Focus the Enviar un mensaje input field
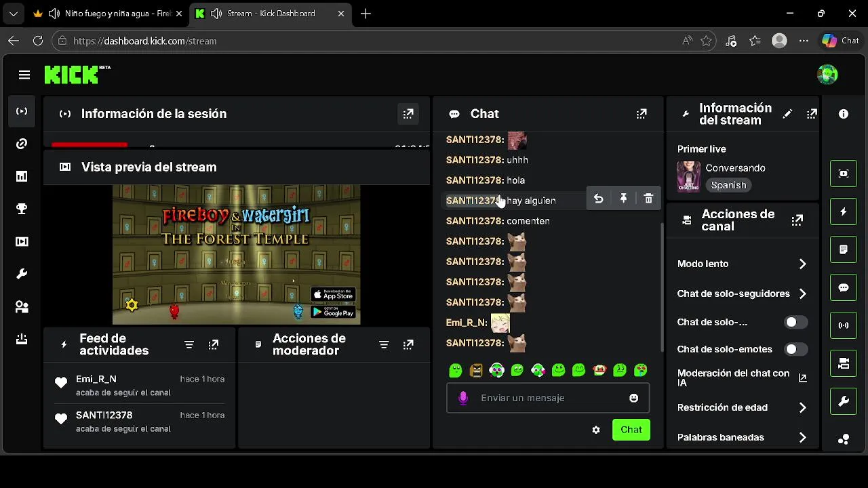Viewport: 868px width, 488px height. click(548, 398)
